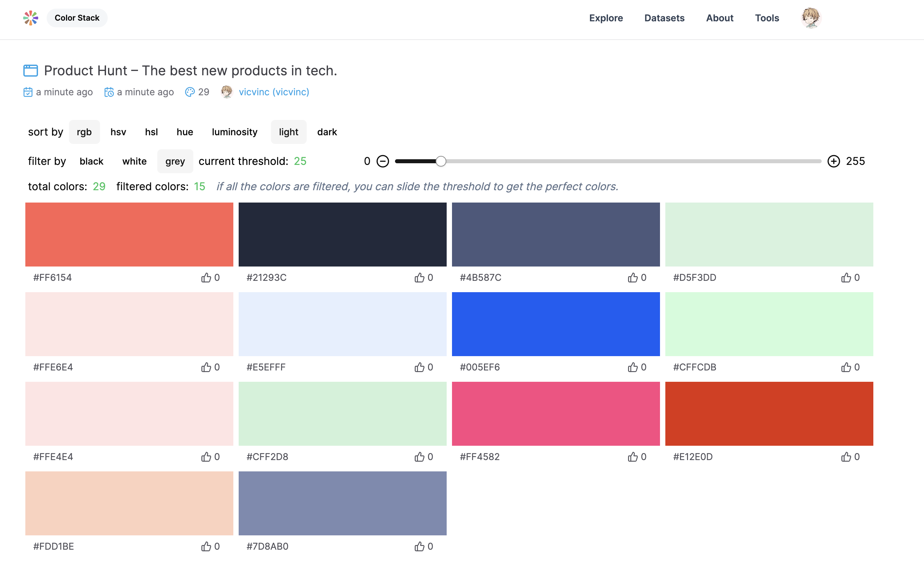Toggle the dark sort option
The width and height of the screenshot is (924, 575).
[327, 132]
